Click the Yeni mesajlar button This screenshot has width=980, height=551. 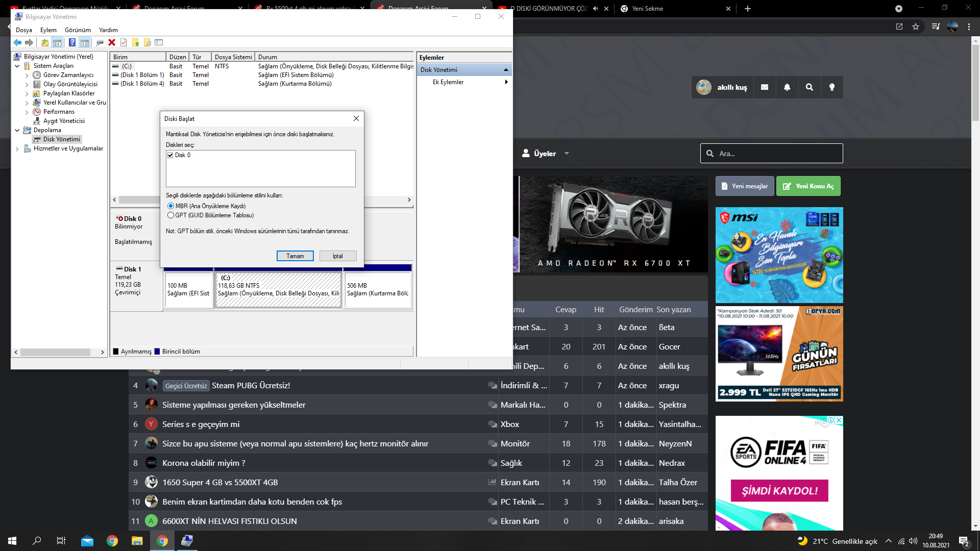click(745, 186)
